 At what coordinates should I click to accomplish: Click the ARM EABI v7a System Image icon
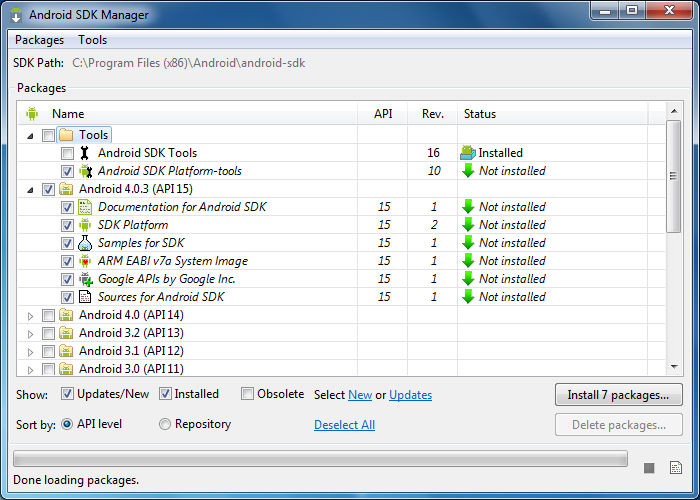coord(85,261)
